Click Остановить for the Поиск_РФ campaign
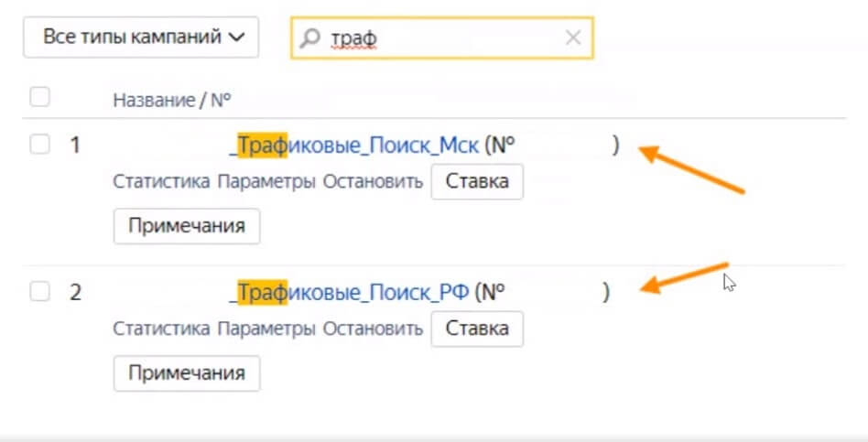868x442 pixels. (x=373, y=329)
